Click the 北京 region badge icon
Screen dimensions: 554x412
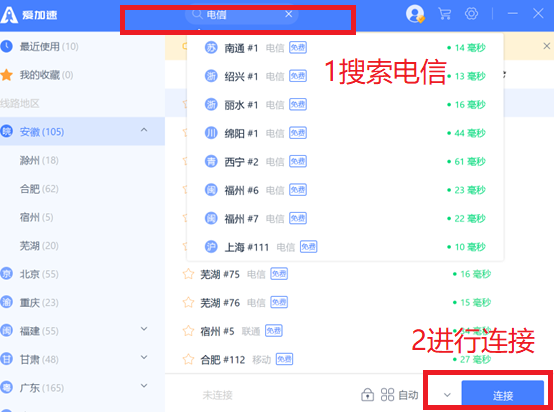(x=6, y=273)
